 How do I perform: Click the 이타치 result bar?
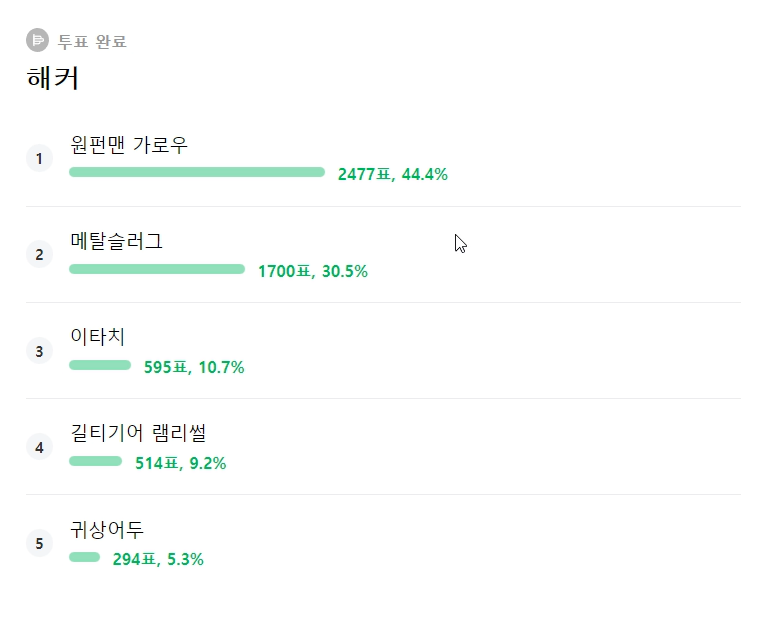(x=100, y=365)
